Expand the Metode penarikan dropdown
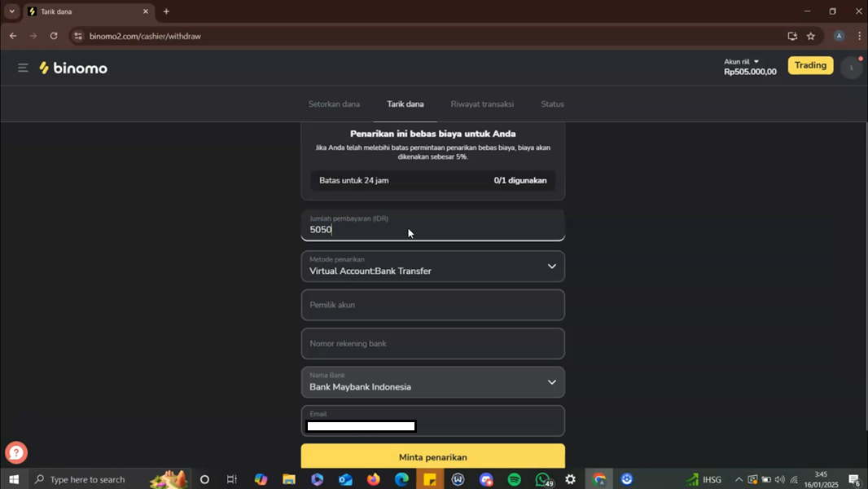The height and width of the screenshot is (489, 868). pyautogui.click(x=432, y=267)
